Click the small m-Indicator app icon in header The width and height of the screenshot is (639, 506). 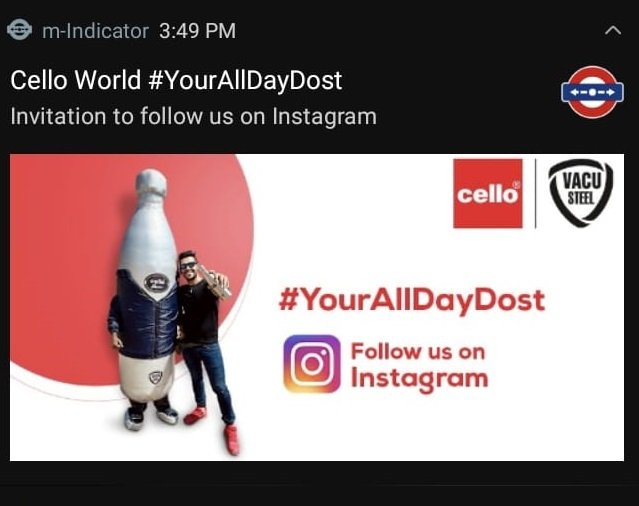pyautogui.click(x=19, y=29)
